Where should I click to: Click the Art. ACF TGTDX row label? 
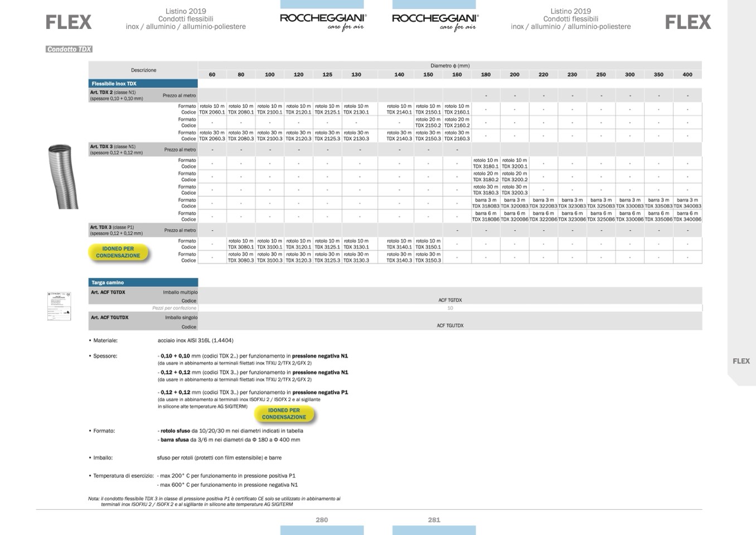pyautogui.click(x=108, y=292)
